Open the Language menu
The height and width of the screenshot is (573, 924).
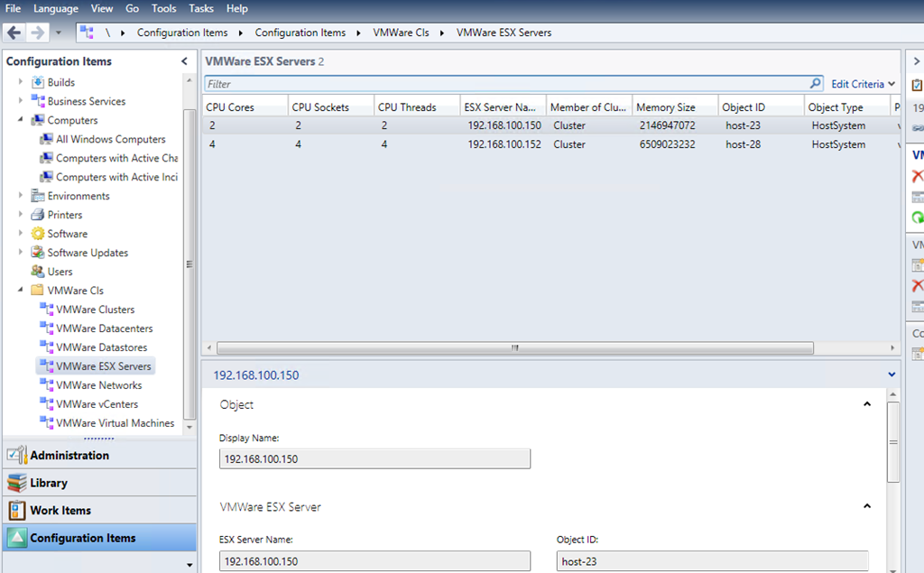[56, 8]
